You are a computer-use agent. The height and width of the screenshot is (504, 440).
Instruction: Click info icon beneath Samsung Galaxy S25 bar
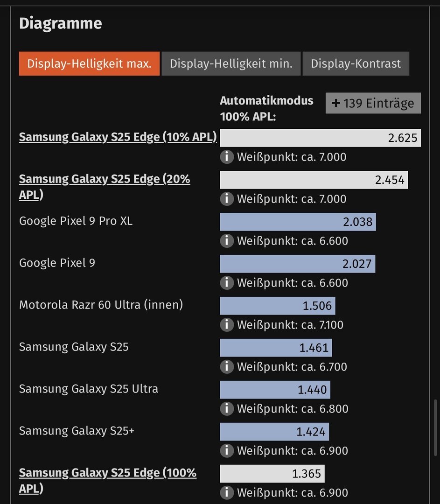[226, 367]
